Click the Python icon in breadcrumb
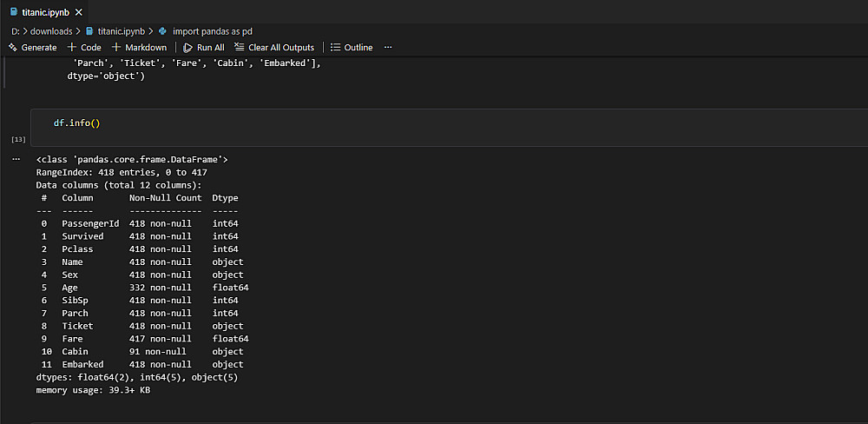 point(162,30)
